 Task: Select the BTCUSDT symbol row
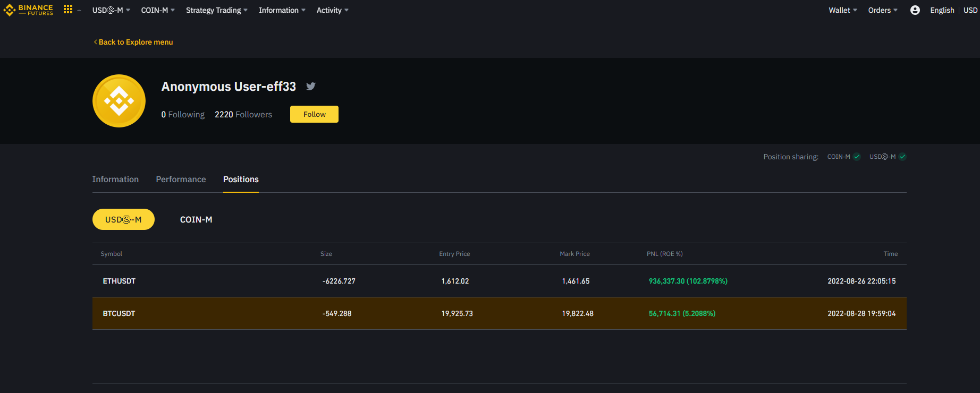[500, 313]
